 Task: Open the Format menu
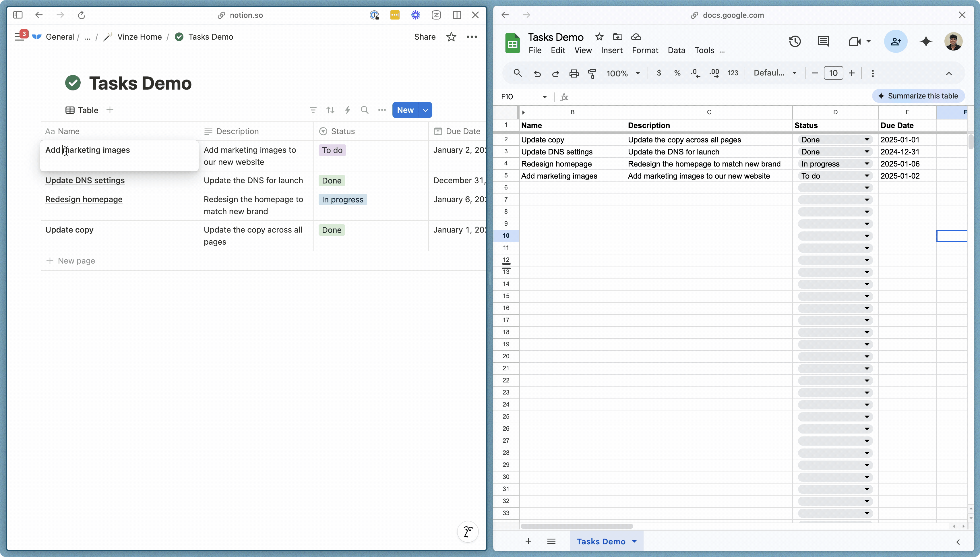[x=645, y=50]
